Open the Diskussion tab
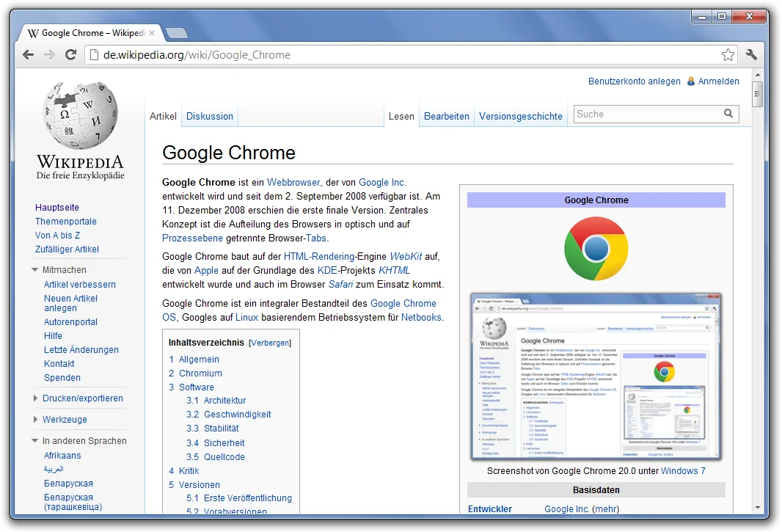The image size is (782, 532). pos(210,116)
